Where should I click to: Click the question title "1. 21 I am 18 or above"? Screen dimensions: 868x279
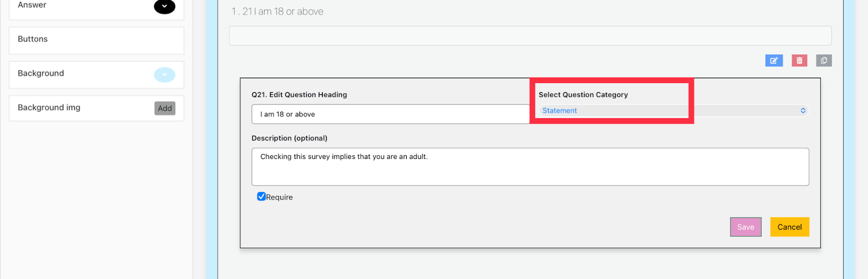coord(277,11)
